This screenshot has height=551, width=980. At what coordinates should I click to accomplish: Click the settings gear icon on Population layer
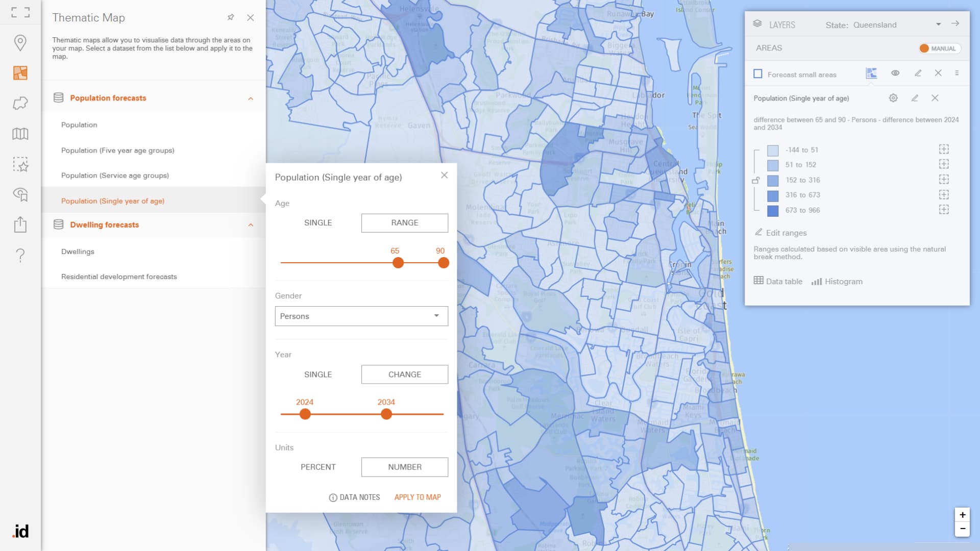[x=893, y=98]
